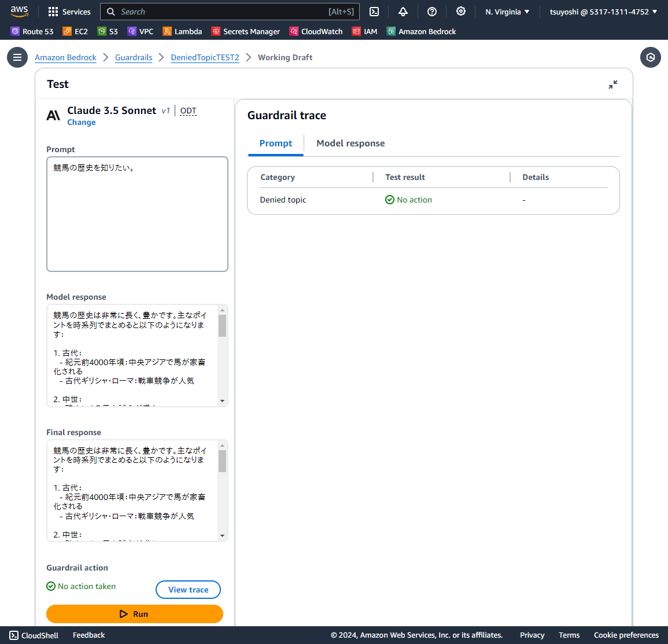Open the right-side help panel icon
The image size is (668, 644).
coord(650,57)
